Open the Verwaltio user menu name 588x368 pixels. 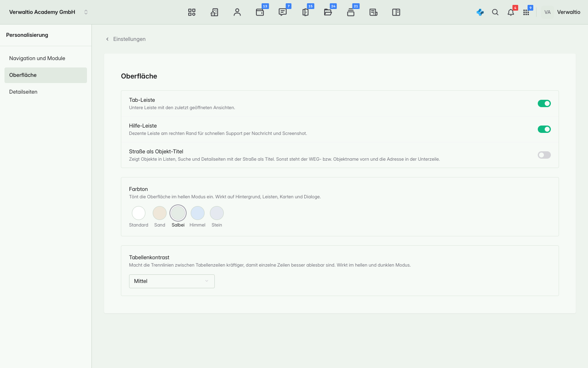pyautogui.click(x=569, y=12)
